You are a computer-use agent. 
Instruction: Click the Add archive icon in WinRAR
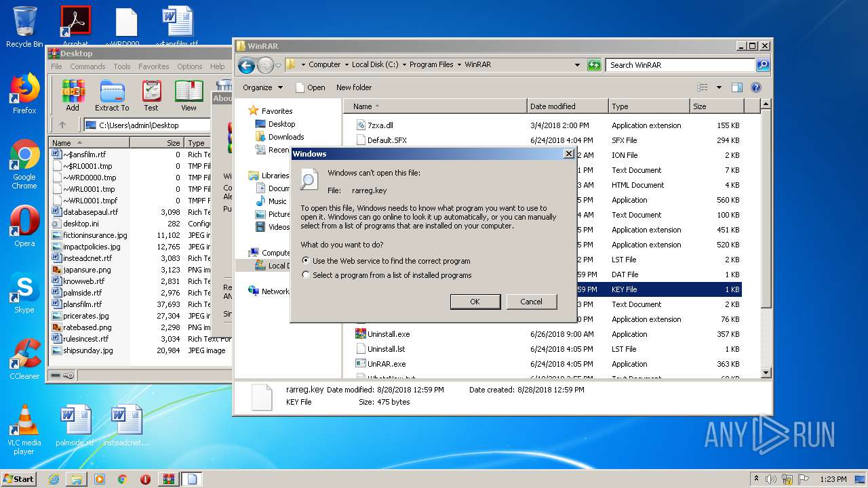click(73, 95)
